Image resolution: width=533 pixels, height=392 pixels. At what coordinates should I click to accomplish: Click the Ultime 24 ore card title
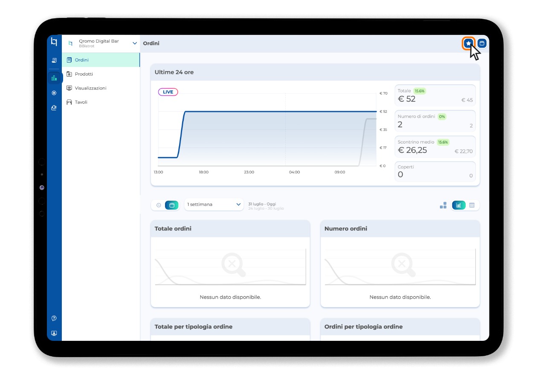coord(174,72)
